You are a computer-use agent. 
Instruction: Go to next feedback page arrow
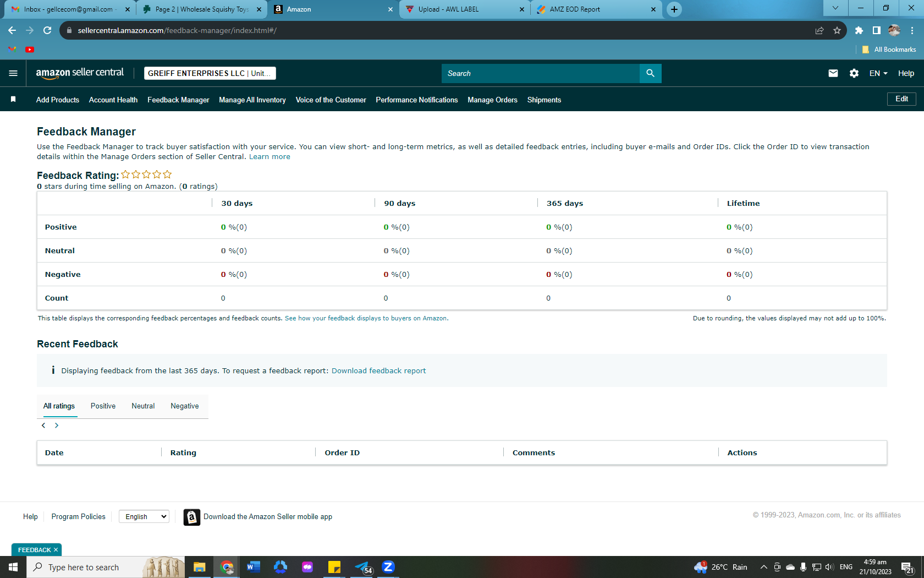tap(57, 426)
